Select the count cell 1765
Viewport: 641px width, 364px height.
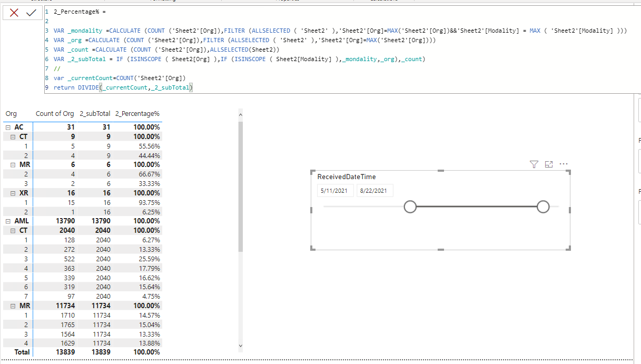click(x=67, y=324)
